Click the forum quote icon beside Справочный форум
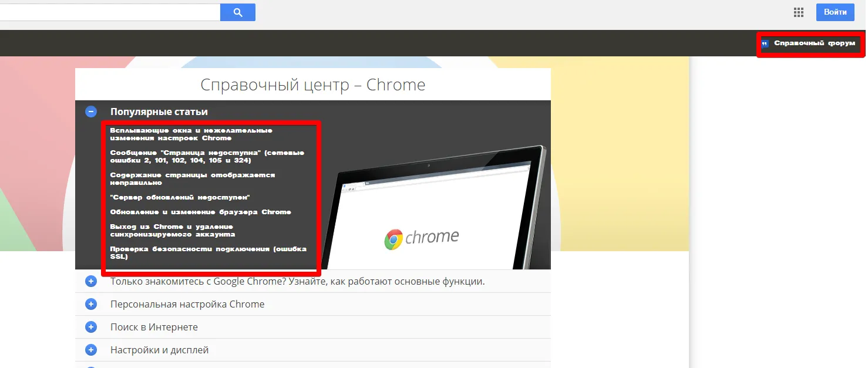The width and height of the screenshot is (868, 368). point(765,43)
